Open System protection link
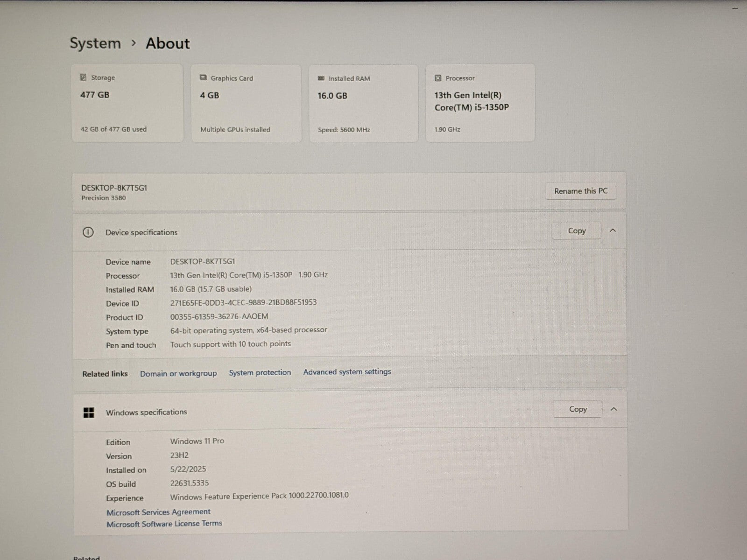 click(260, 373)
